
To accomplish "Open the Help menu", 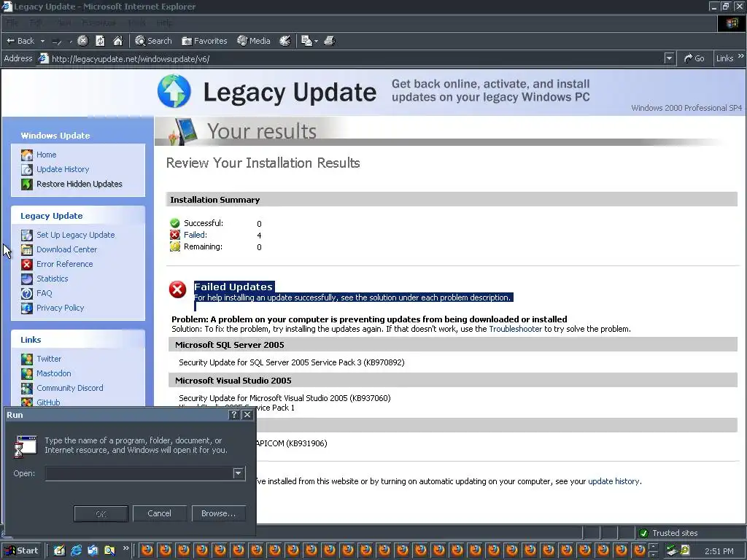I will pos(165,23).
